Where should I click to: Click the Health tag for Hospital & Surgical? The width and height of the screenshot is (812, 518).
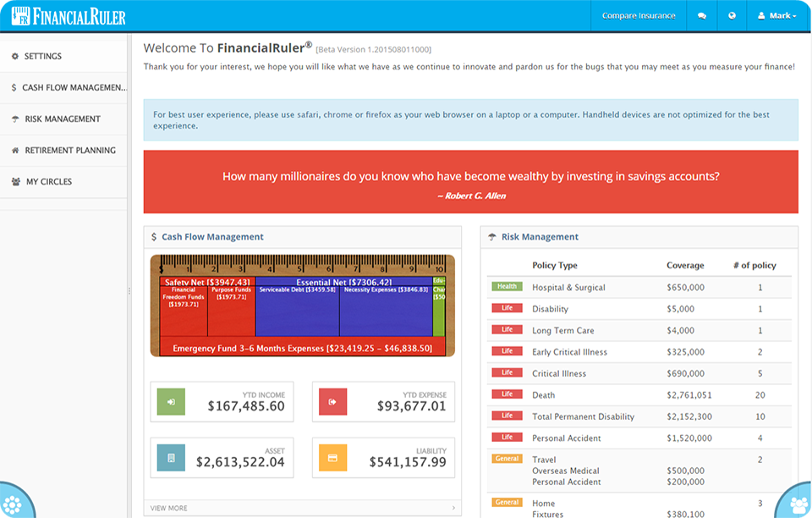pyautogui.click(x=507, y=286)
